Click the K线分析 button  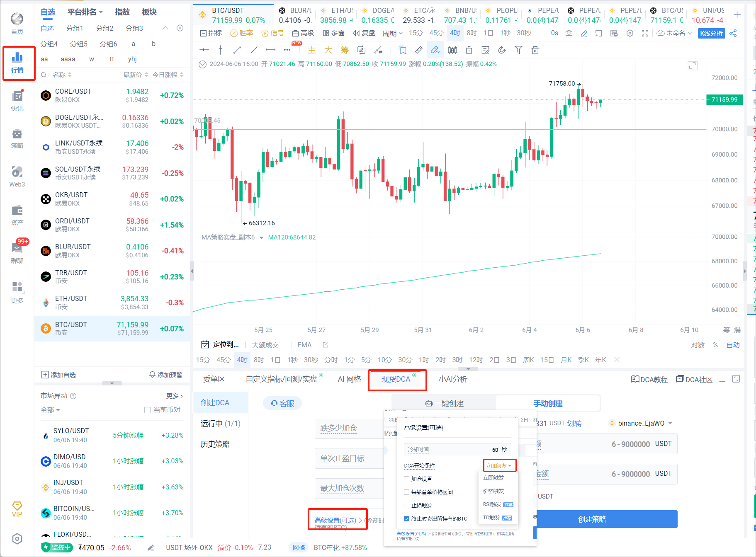[x=711, y=33]
